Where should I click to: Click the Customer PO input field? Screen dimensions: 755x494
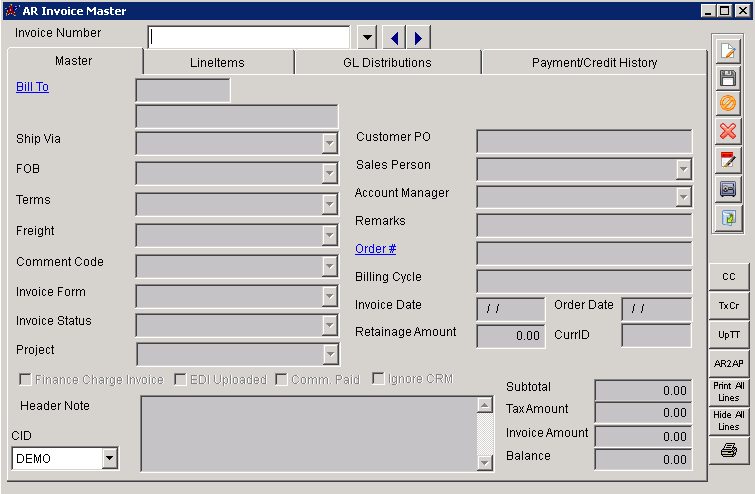pos(583,141)
